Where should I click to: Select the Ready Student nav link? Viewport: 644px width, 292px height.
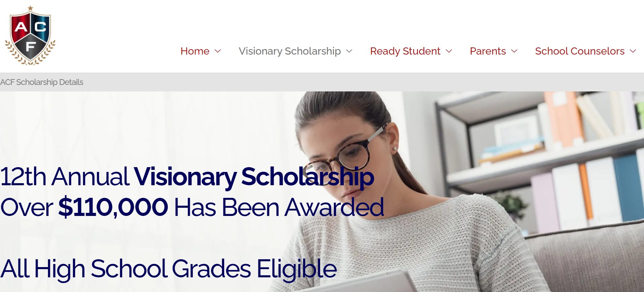[x=405, y=51]
